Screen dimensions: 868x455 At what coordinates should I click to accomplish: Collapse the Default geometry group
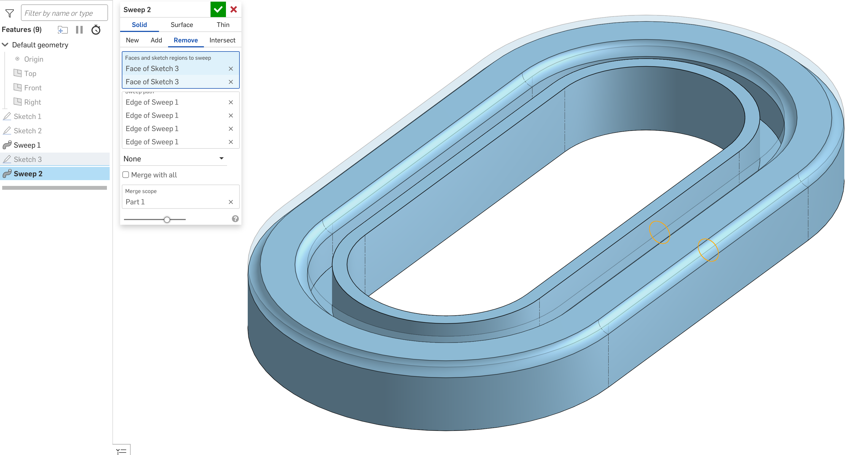[6, 45]
